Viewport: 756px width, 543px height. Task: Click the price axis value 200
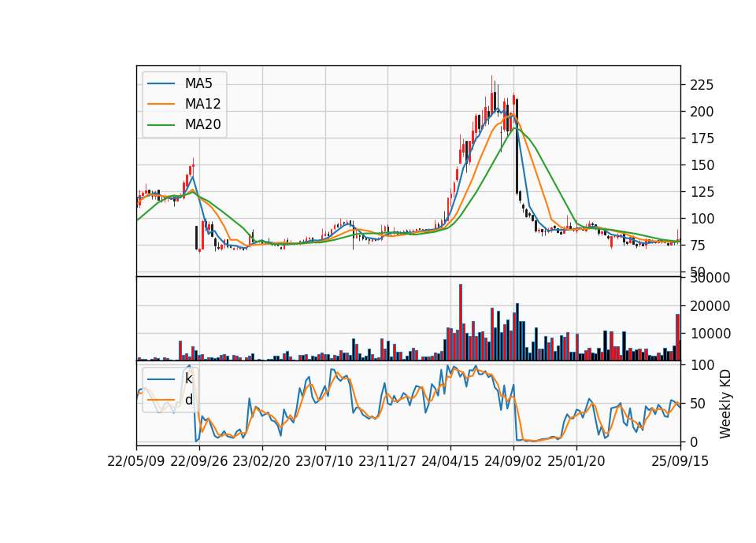point(702,112)
